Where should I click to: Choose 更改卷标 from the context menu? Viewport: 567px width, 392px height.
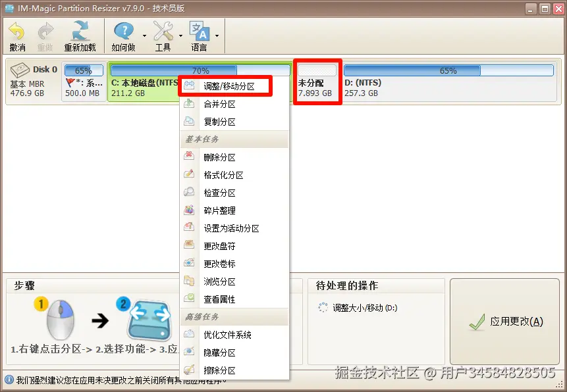coord(234,263)
